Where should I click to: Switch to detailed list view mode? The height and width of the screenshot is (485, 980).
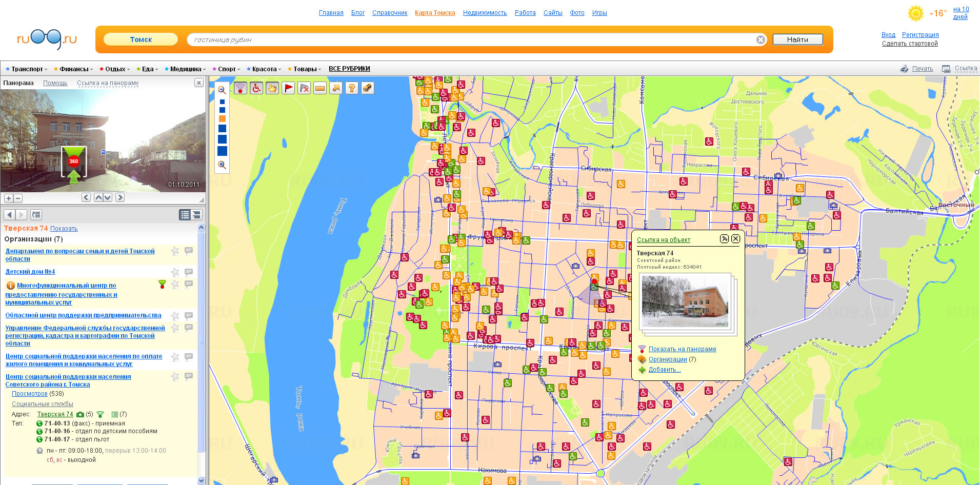[196, 215]
